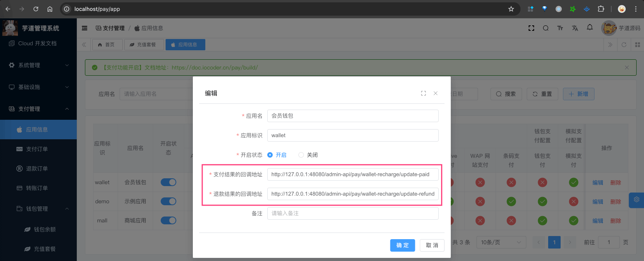The image size is (644, 261).
Task: Switch to the 充值套餐 tab
Action: [x=143, y=45]
